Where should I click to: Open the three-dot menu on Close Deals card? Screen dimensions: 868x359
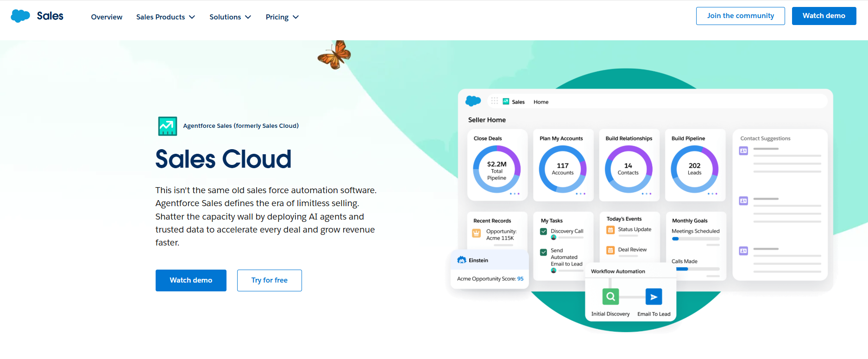(515, 194)
